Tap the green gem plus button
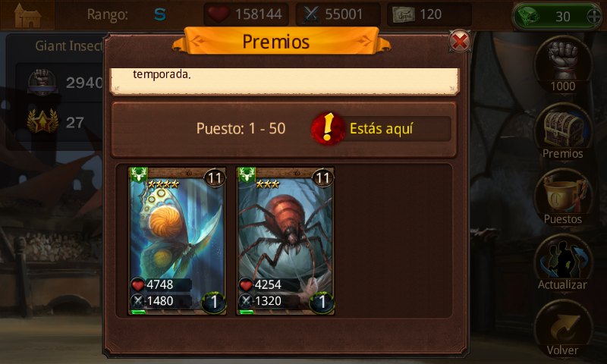Image resolution: width=607 pixels, height=364 pixels. click(x=594, y=16)
